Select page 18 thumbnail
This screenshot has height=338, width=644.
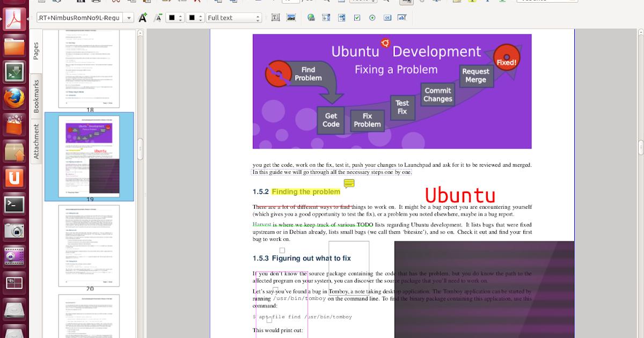click(89, 69)
